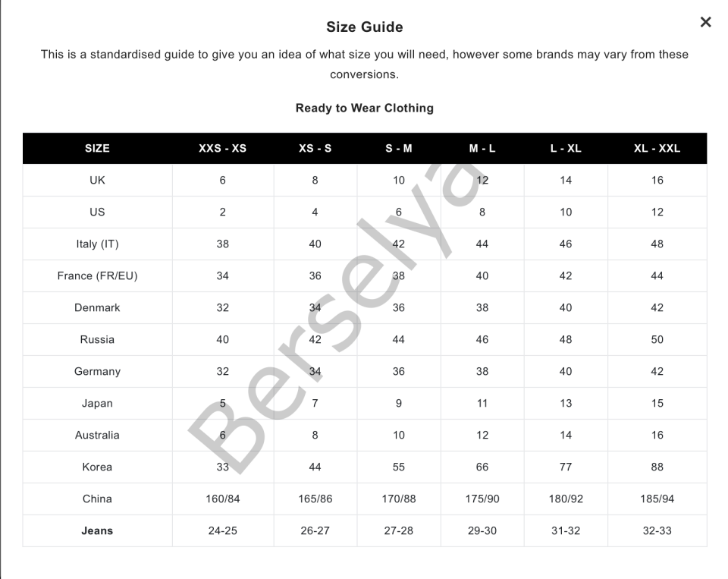Click the China 160/84 size cell
Viewport: 728px width, 579px height.
222,499
